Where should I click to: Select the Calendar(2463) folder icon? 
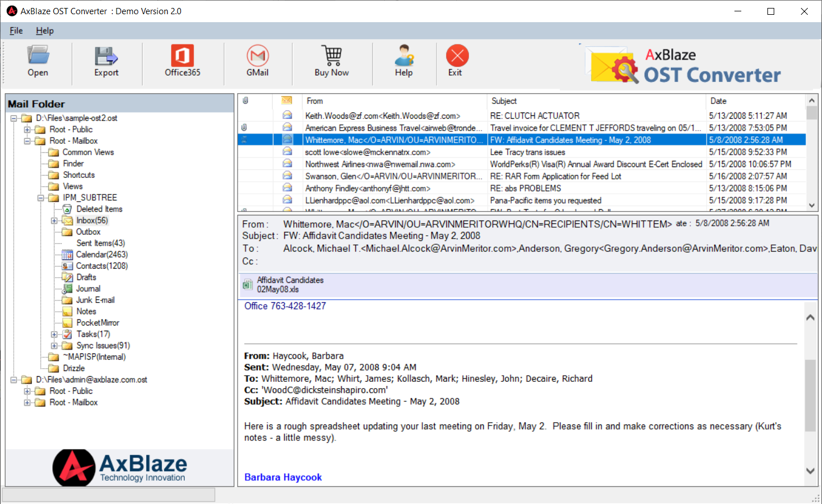67,255
